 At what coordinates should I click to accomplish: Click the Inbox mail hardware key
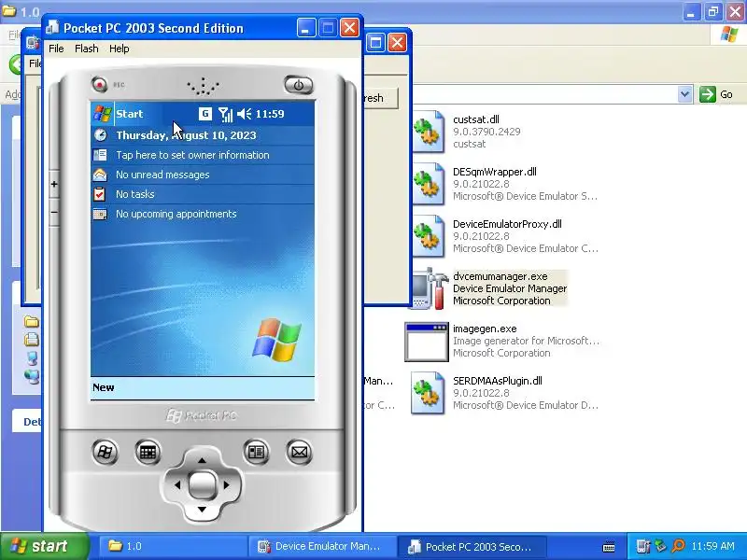click(x=299, y=452)
